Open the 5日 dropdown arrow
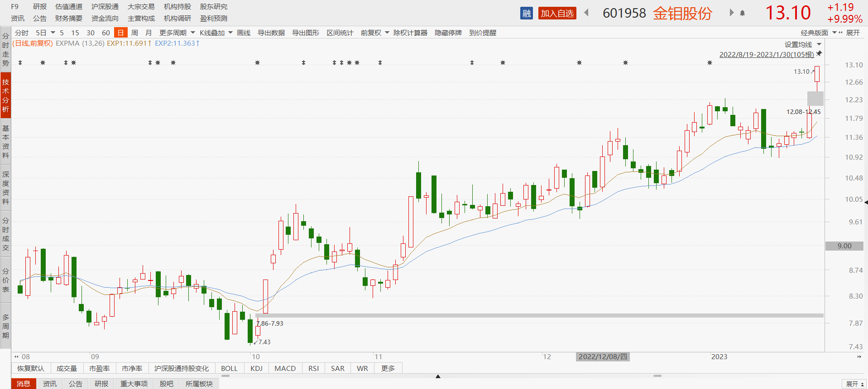This screenshot has width=868, height=389. [x=53, y=33]
